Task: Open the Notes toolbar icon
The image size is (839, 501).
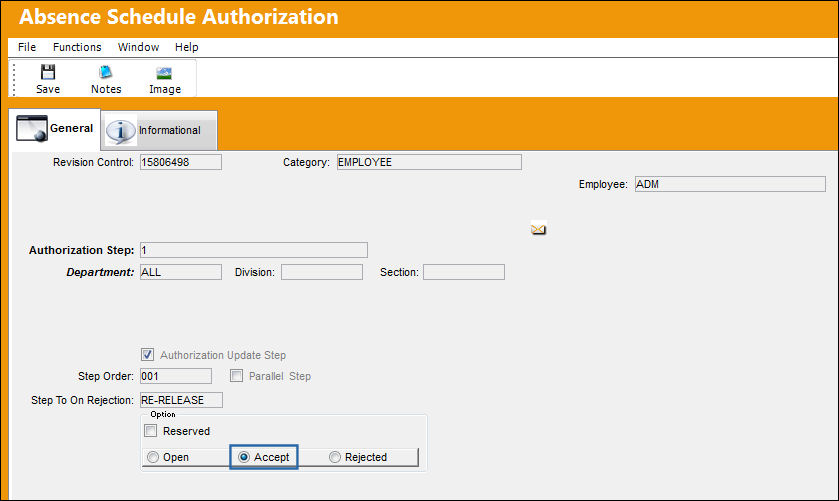Action: click(105, 72)
